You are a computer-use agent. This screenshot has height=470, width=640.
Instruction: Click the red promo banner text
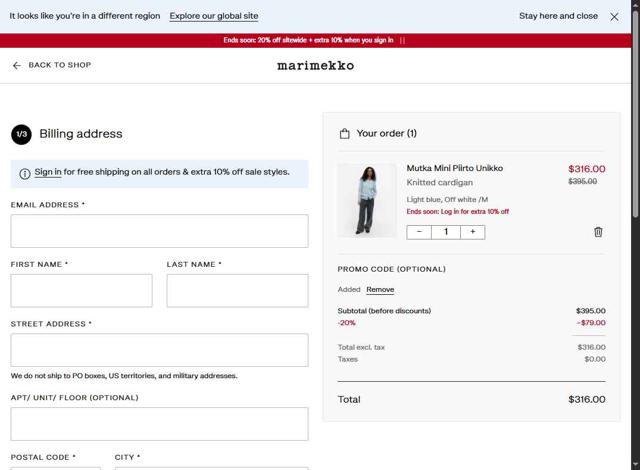pos(308,40)
